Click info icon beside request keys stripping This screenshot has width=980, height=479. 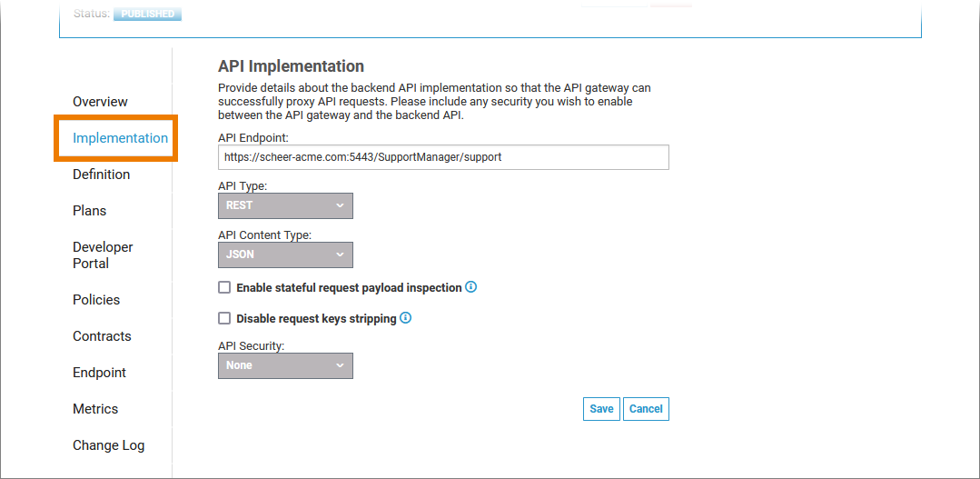[x=406, y=318]
